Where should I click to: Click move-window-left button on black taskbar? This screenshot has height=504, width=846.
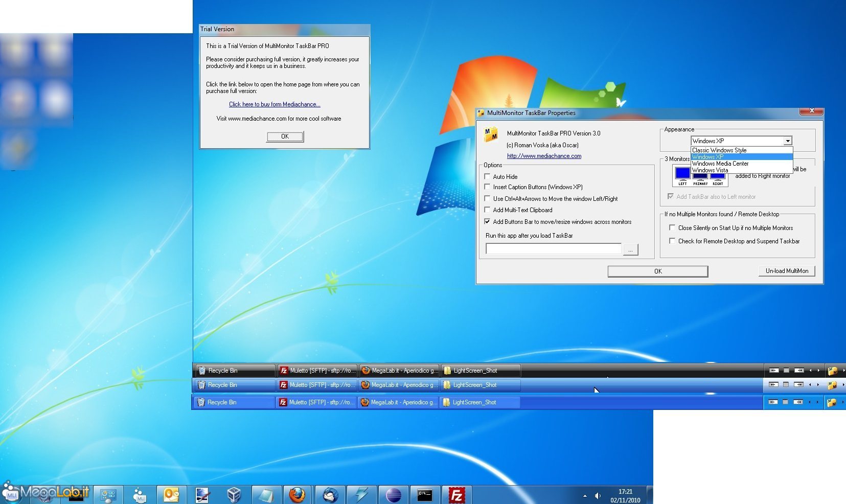click(x=774, y=370)
